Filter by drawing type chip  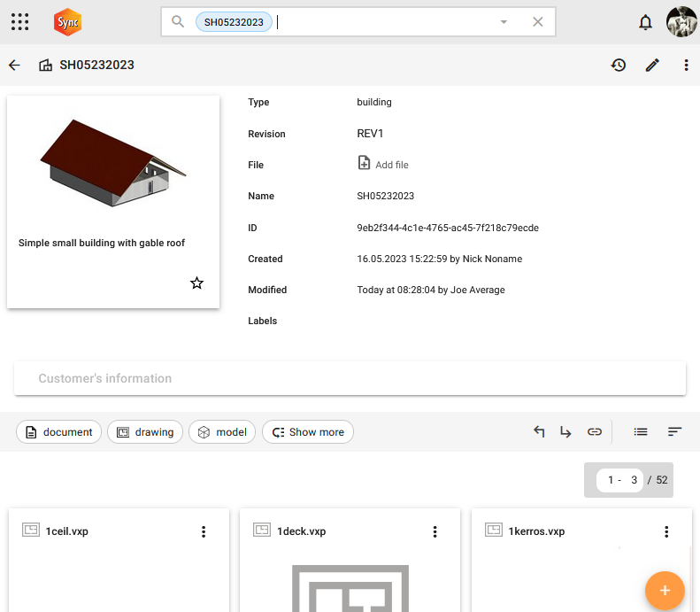coord(145,432)
